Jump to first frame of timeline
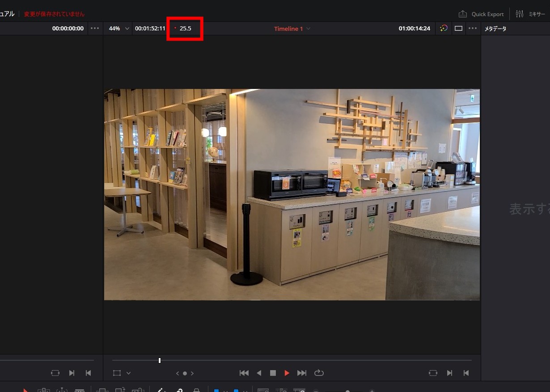Screen dimensions: 550x392 244,373
